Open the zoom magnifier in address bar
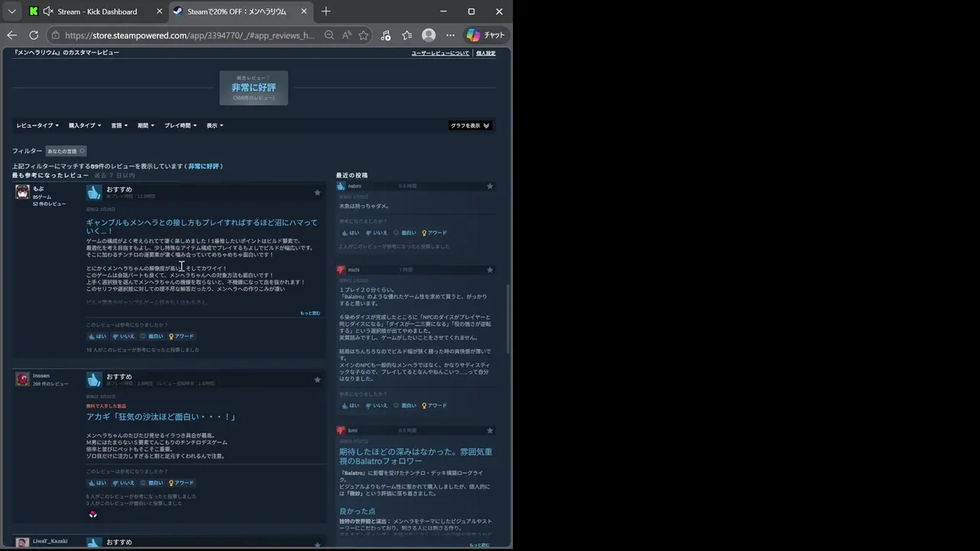 click(x=329, y=35)
